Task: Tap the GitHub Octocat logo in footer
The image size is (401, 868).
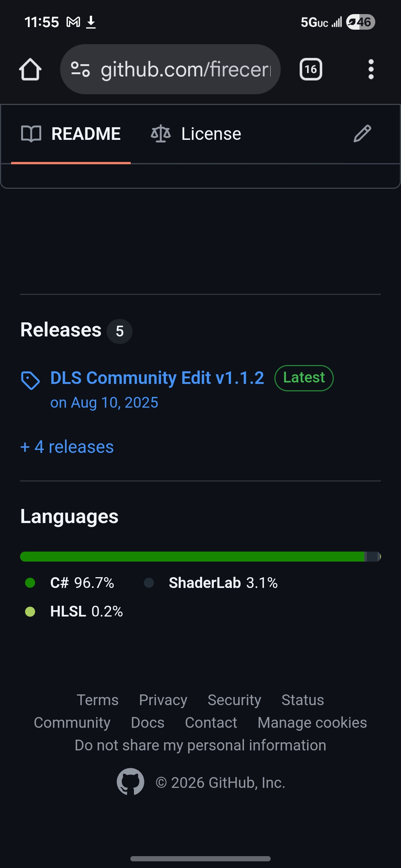Action: (x=130, y=782)
